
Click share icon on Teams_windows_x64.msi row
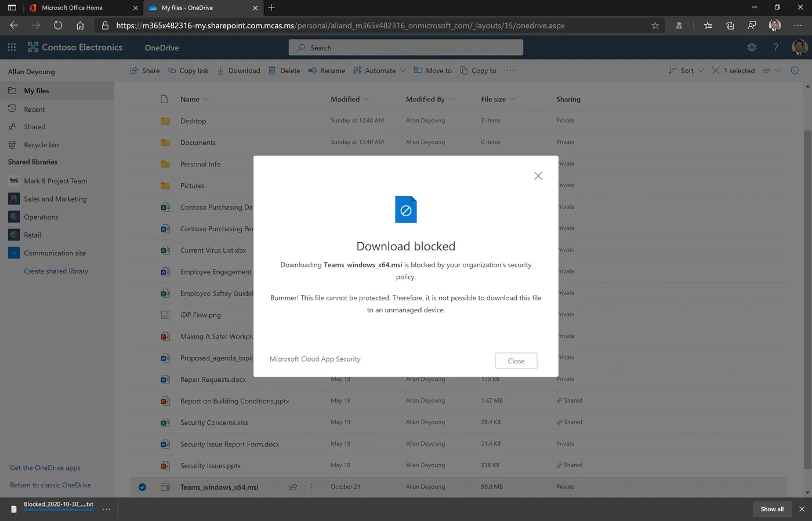click(293, 487)
